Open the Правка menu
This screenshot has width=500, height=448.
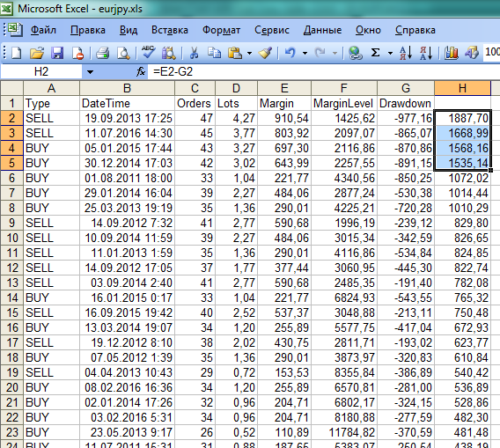pos(88,30)
